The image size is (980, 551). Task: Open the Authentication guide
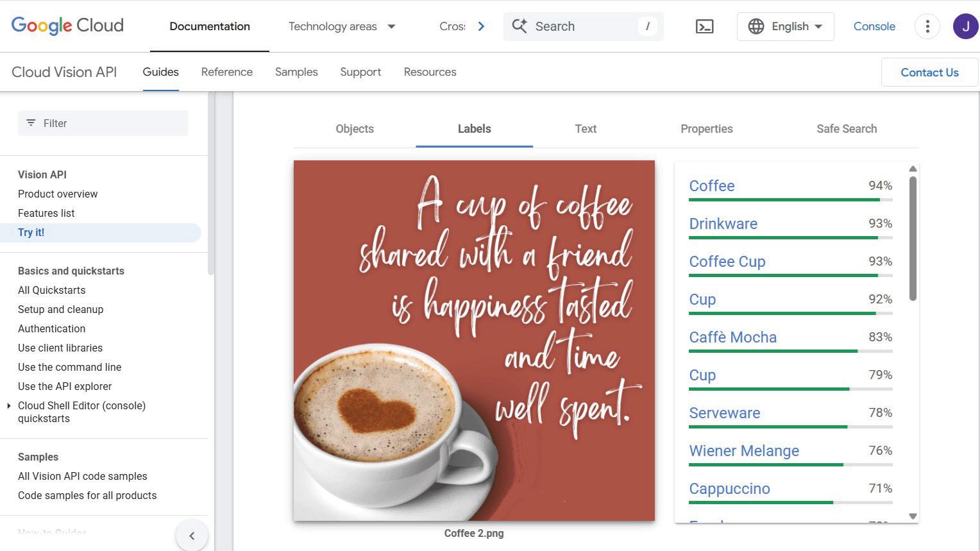coord(51,328)
